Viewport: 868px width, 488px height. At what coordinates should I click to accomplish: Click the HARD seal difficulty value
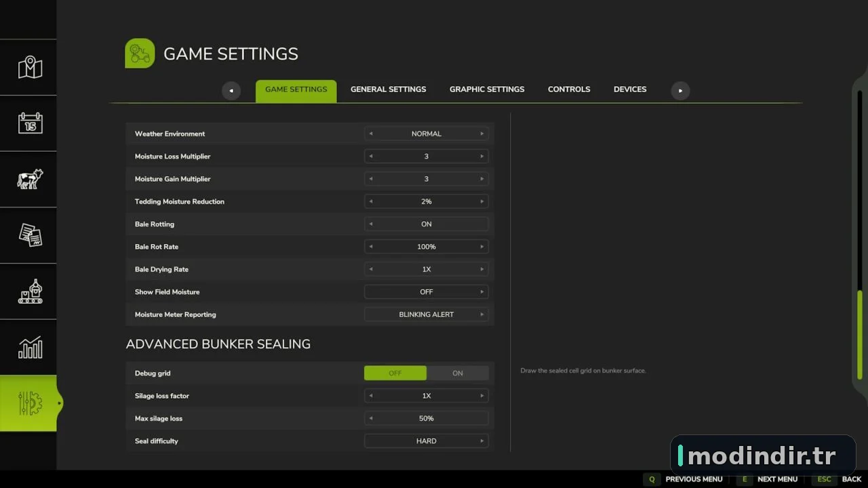pos(427,441)
